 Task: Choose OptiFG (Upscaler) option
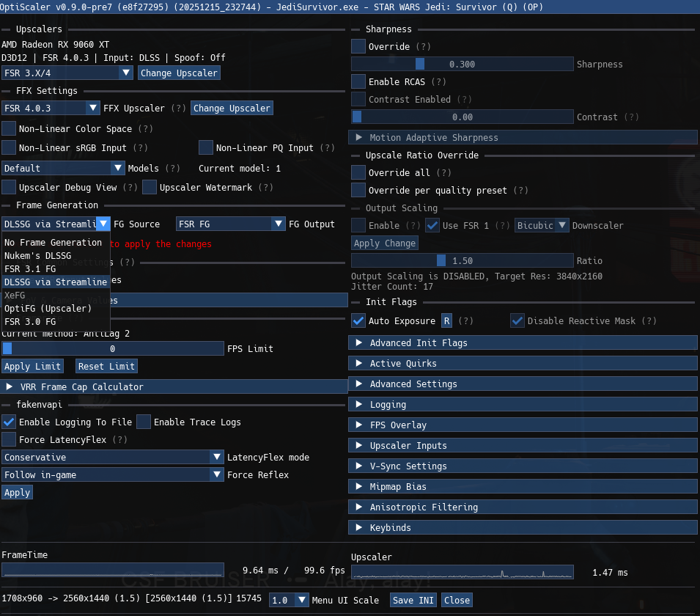click(x=48, y=309)
